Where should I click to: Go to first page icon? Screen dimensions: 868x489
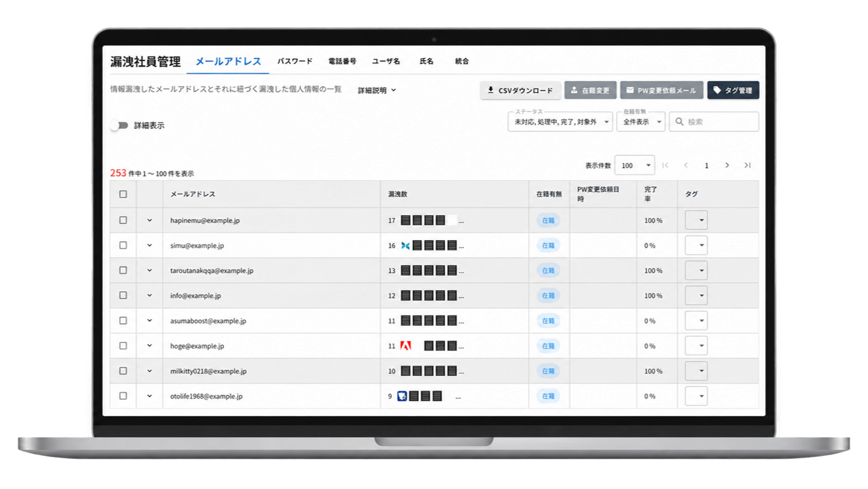tap(665, 165)
